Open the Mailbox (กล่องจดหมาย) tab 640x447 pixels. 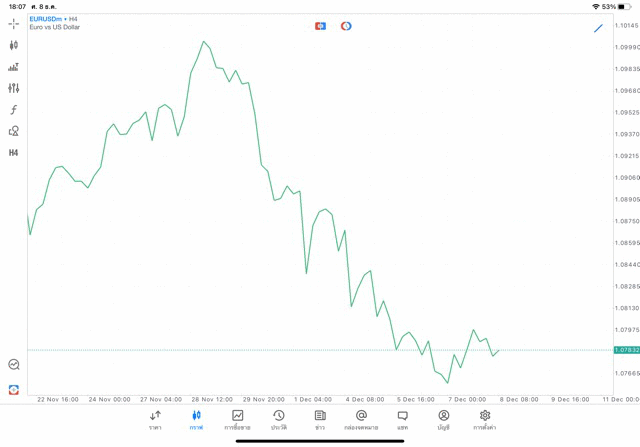[x=361, y=420]
